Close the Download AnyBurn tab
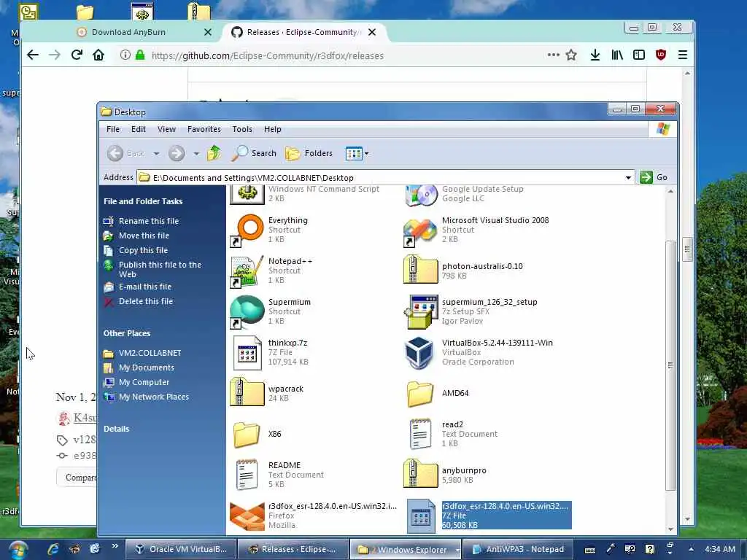Screen dimensions: 747x560 (208, 32)
